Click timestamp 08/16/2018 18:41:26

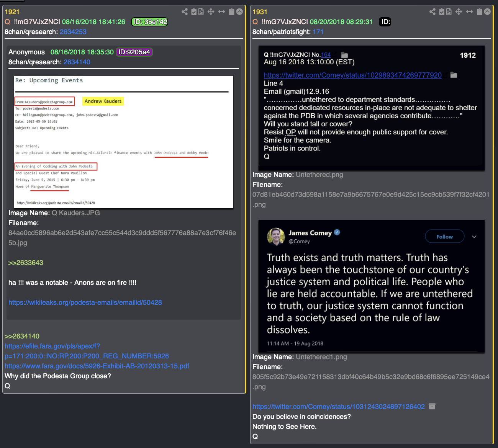[x=93, y=22]
